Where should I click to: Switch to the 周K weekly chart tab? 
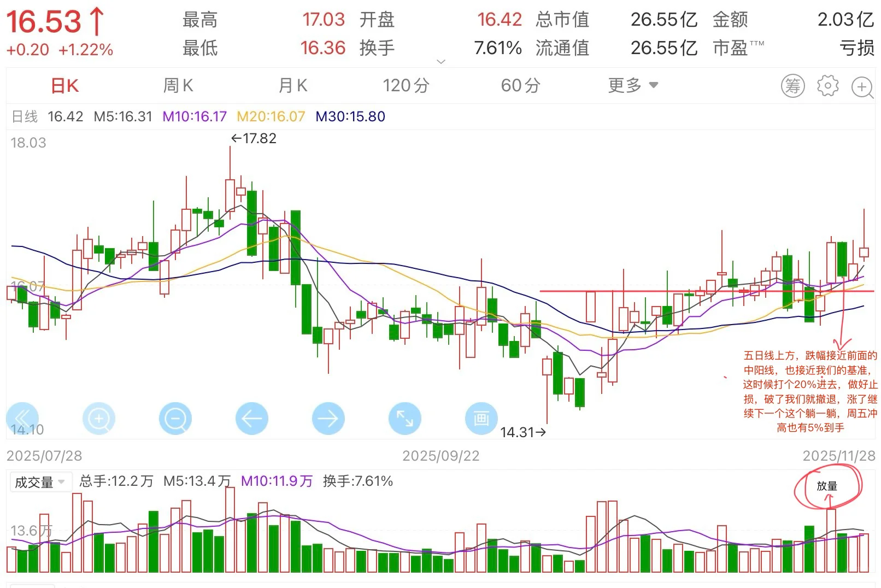pyautogui.click(x=178, y=86)
